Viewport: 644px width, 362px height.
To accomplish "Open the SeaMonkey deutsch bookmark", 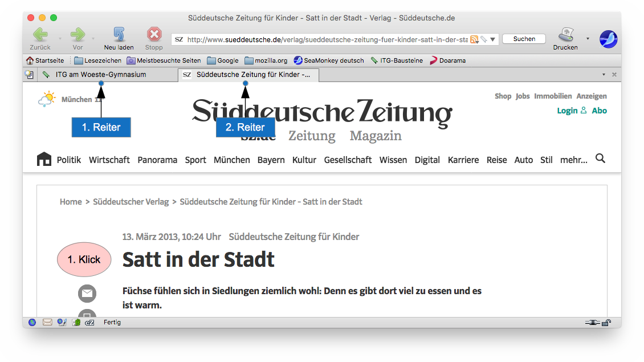I will pyautogui.click(x=329, y=60).
